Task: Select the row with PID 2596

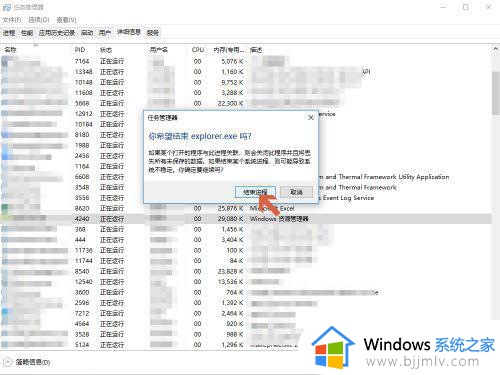Action: [x=246, y=303]
